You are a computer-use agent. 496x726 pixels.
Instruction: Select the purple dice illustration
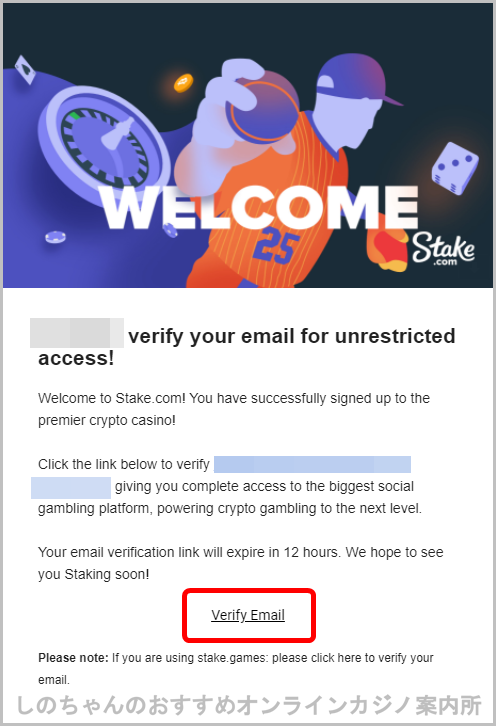(454, 167)
